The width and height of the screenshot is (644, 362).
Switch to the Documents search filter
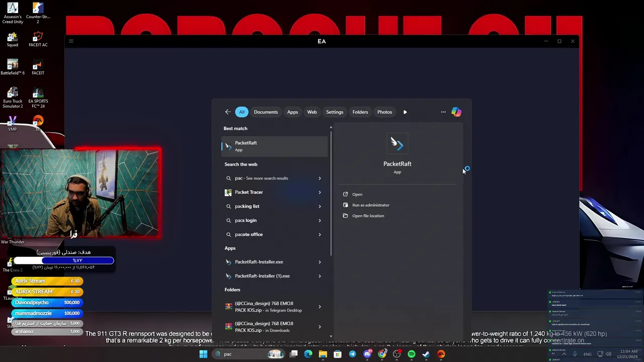point(266,112)
